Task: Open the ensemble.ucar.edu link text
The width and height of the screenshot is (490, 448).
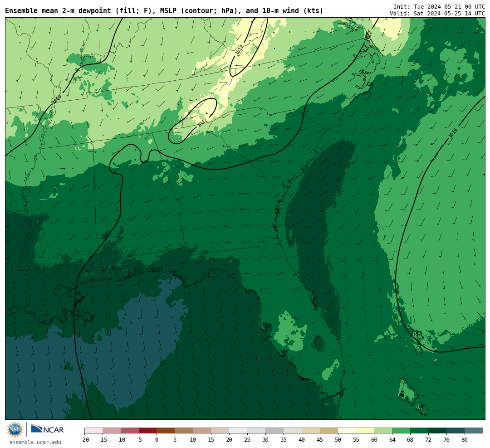Action: click(35, 442)
